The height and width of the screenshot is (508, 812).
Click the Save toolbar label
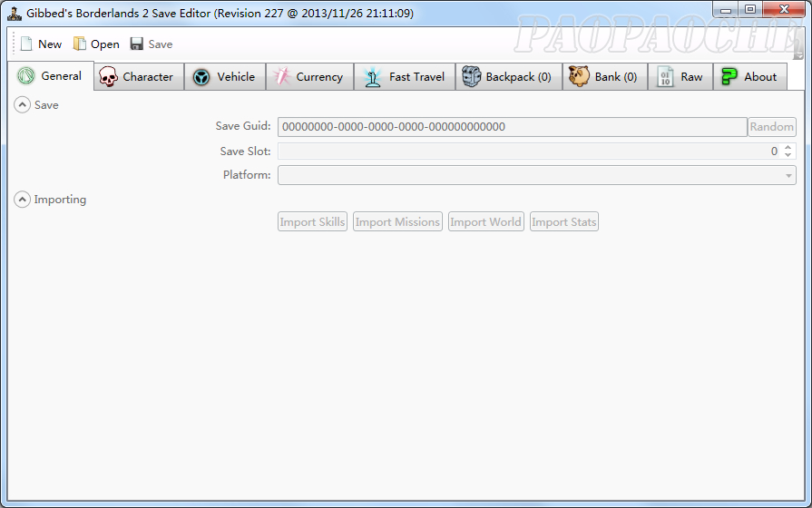point(161,44)
